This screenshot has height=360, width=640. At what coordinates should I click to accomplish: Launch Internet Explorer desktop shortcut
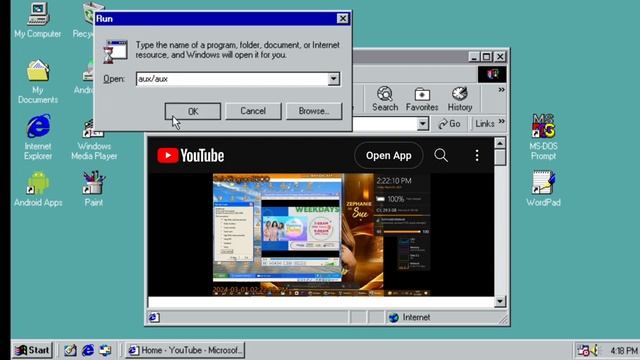tap(38, 137)
